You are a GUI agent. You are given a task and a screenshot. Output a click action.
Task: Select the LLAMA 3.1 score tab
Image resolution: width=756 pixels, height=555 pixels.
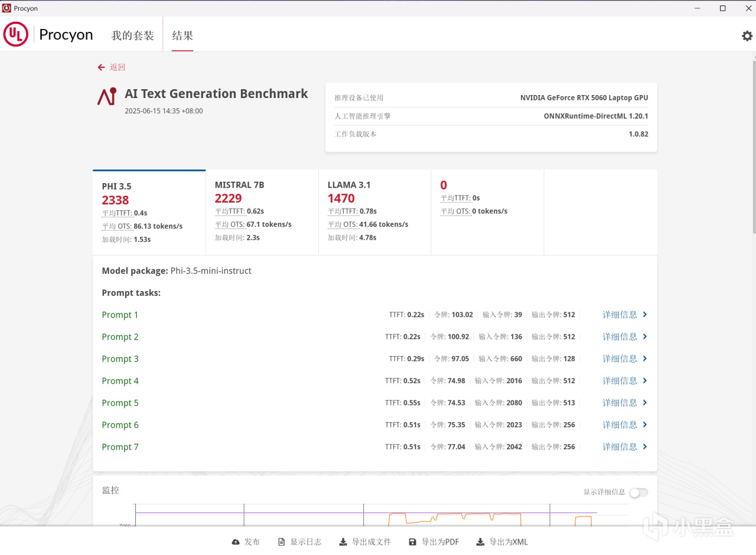pos(375,213)
